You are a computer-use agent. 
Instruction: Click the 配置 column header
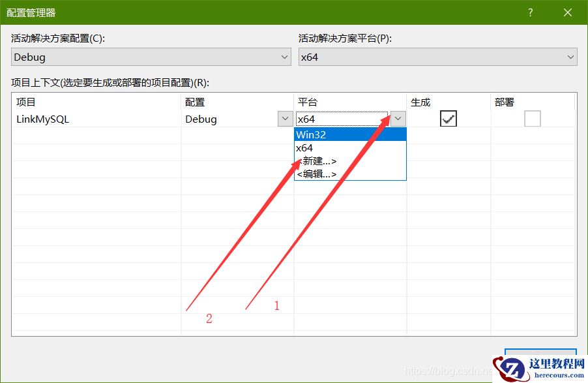237,102
